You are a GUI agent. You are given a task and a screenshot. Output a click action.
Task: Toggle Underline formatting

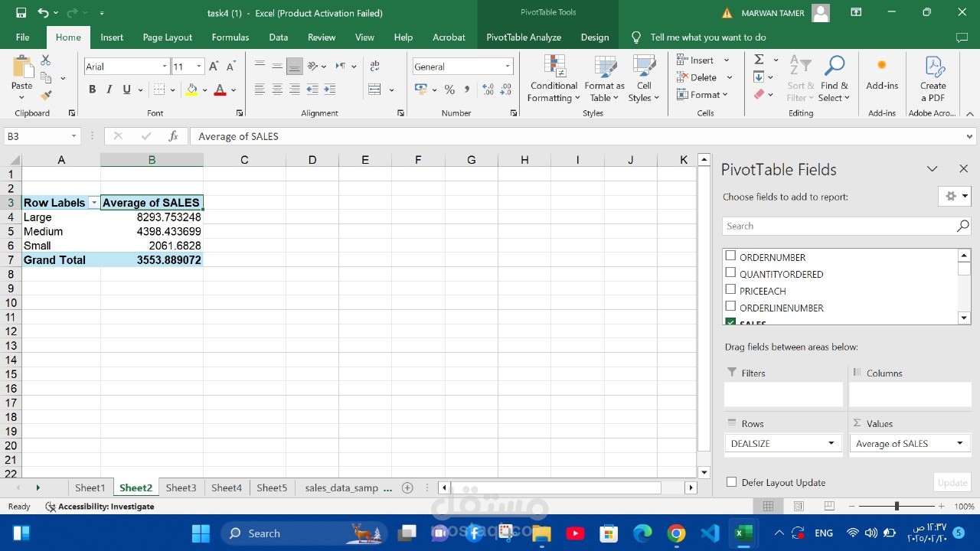tap(126, 90)
